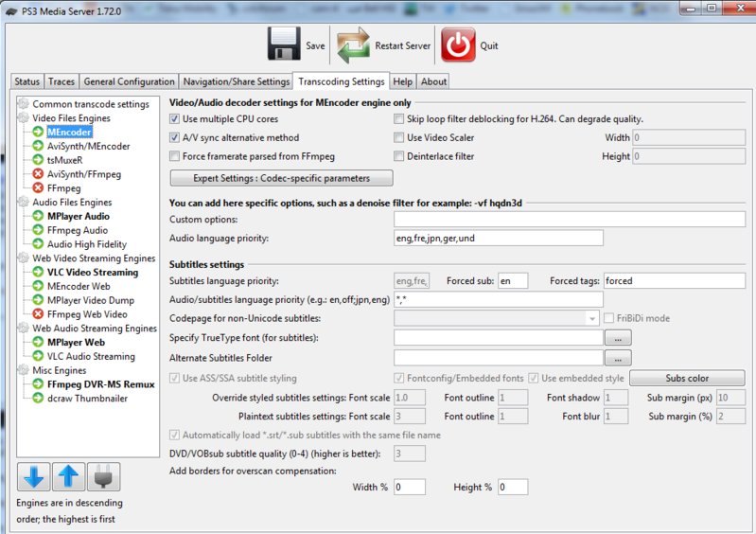Click overscan Width % field
756x534 pixels.
[x=410, y=487]
